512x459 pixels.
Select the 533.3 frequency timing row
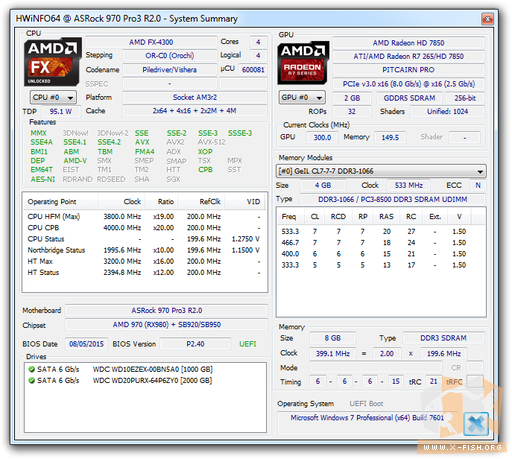(x=381, y=231)
